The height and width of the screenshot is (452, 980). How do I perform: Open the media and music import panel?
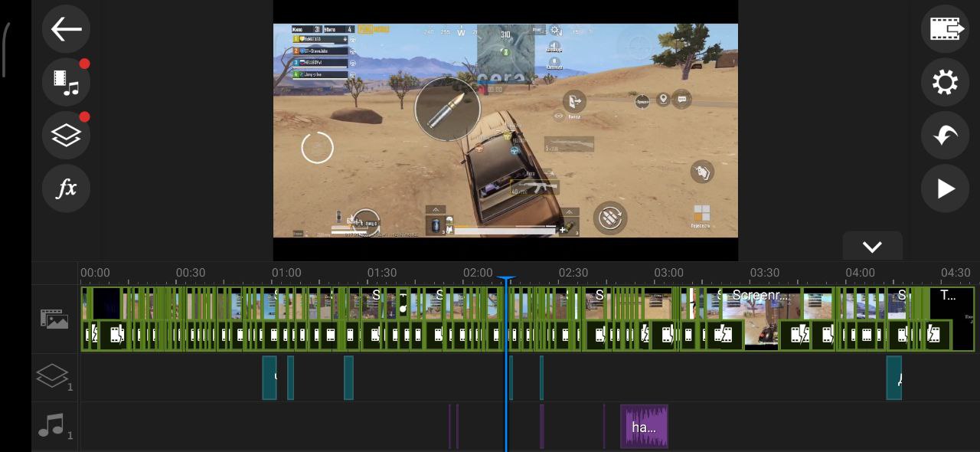[x=67, y=82]
